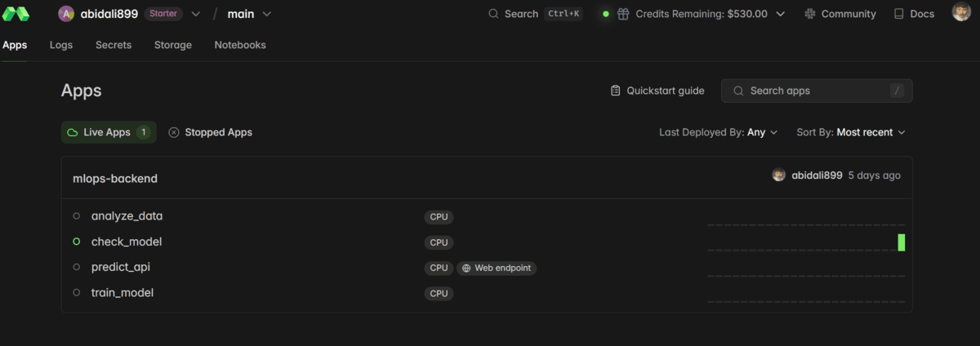Select the Stopped Apps filter
This screenshot has width=980, height=346.
tap(210, 132)
